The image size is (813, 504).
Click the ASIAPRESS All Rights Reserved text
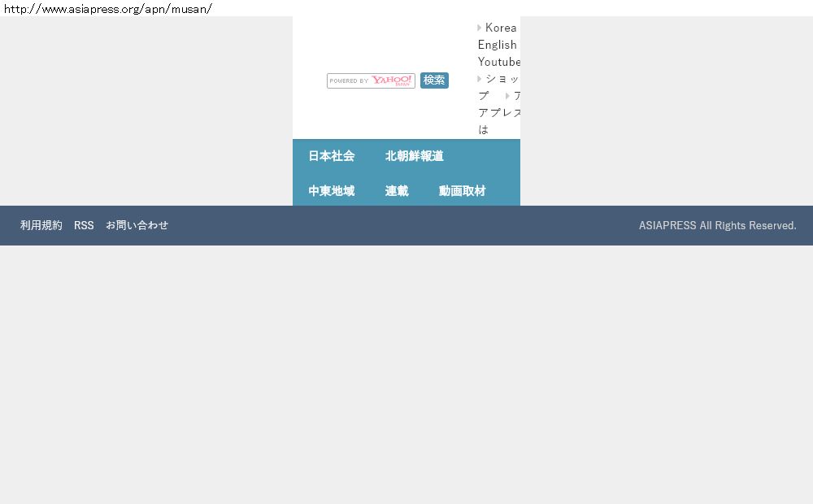tap(717, 225)
